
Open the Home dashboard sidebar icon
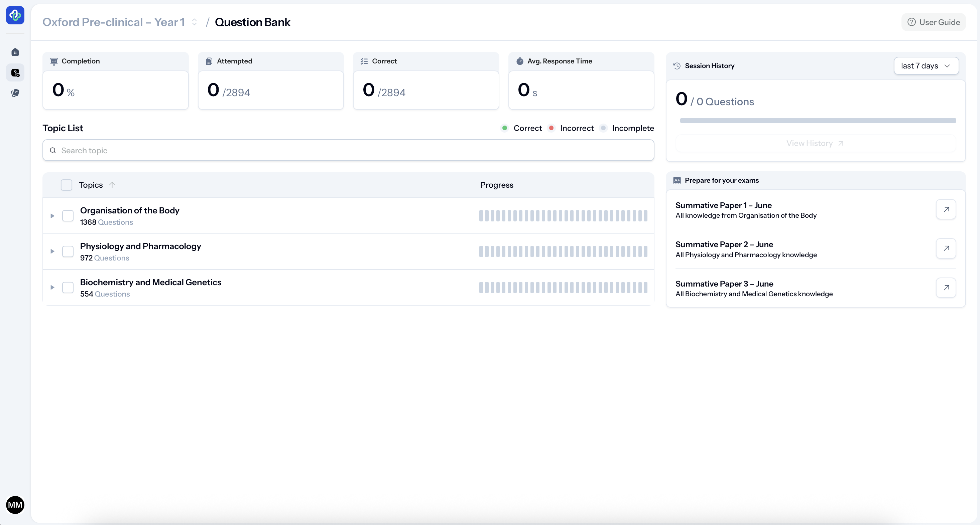[15, 52]
